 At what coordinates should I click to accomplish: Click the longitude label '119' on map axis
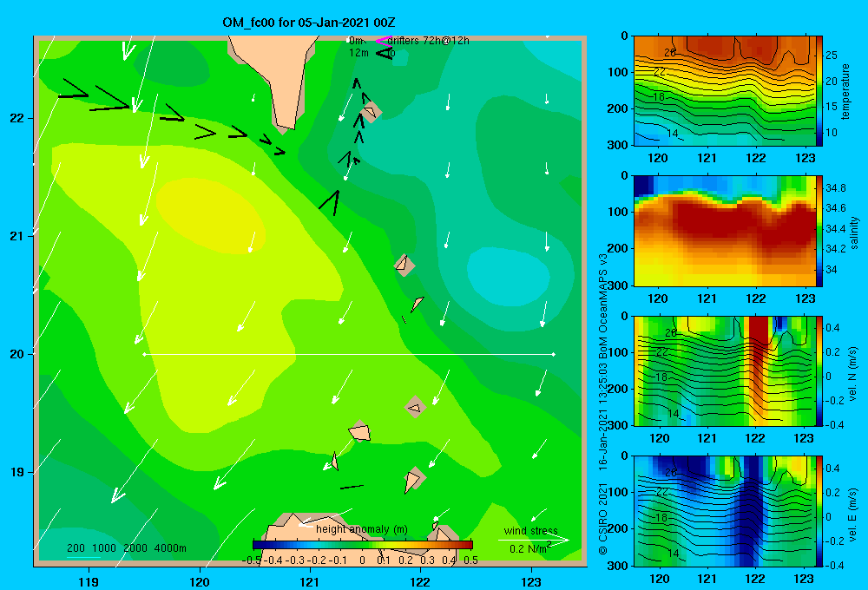[x=89, y=581]
